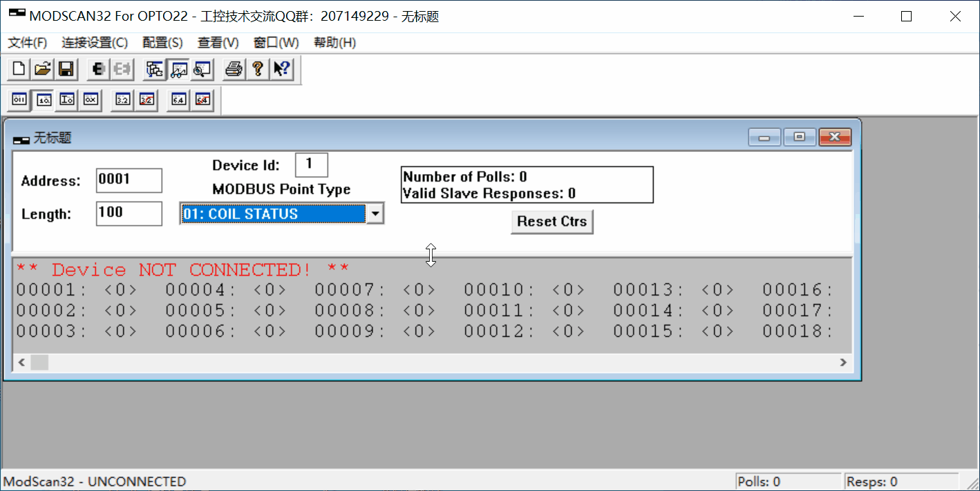The image size is (980, 491).
Task: Click the Open file folder icon
Action: (43, 69)
